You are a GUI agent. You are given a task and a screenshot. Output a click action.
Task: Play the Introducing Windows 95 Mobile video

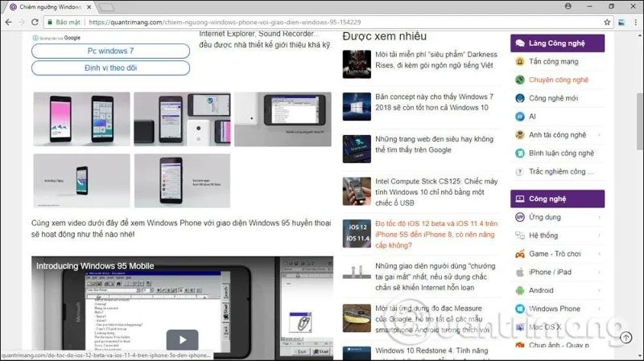[x=183, y=339]
